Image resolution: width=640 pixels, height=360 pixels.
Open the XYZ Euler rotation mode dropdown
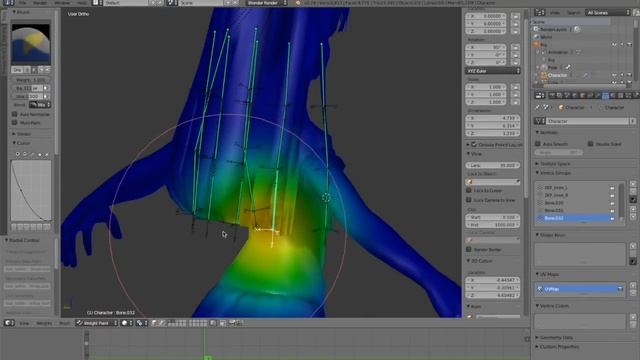pos(493,71)
